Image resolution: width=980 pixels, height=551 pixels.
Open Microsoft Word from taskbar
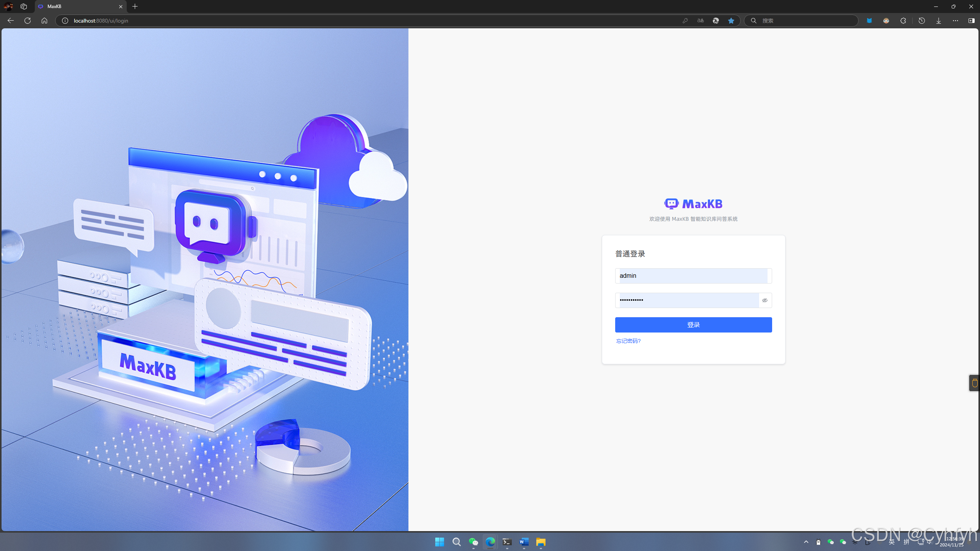coord(524,542)
